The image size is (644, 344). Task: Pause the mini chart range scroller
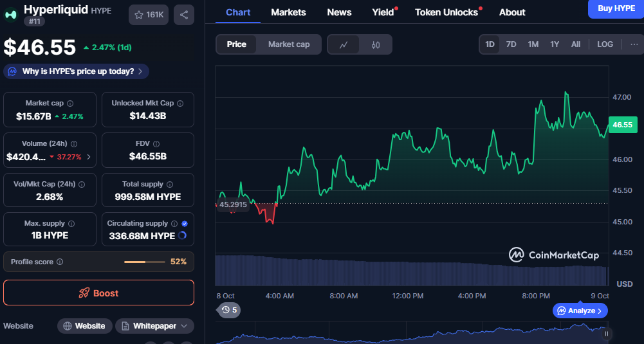click(x=606, y=334)
